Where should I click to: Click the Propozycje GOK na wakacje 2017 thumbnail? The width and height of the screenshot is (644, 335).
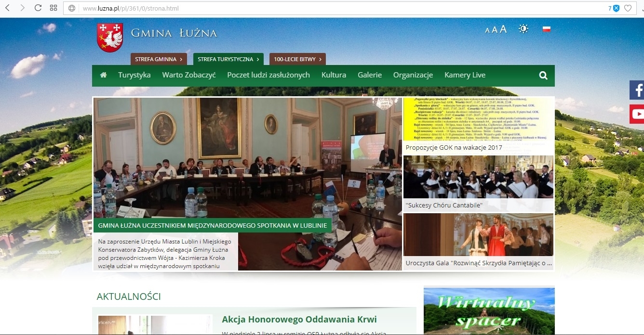click(x=478, y=125)
